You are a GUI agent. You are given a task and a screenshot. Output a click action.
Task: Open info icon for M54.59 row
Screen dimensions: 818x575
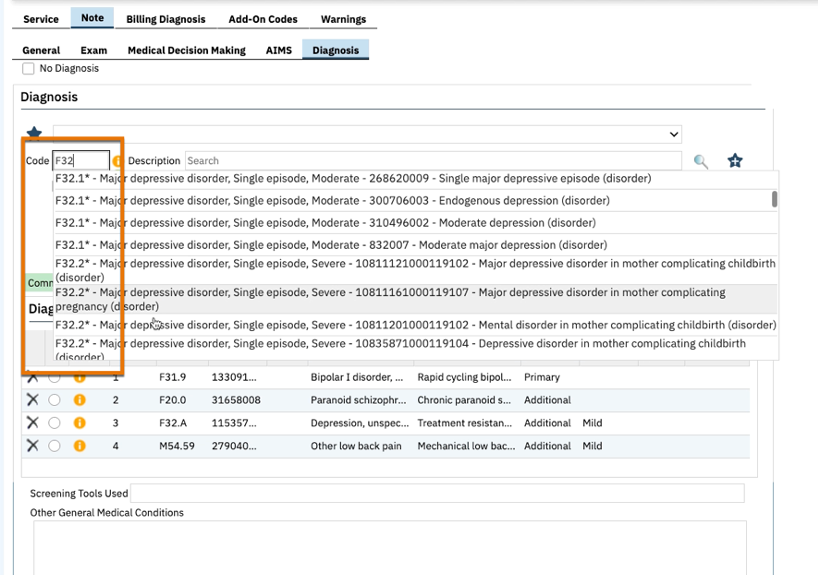coord(79,446)
